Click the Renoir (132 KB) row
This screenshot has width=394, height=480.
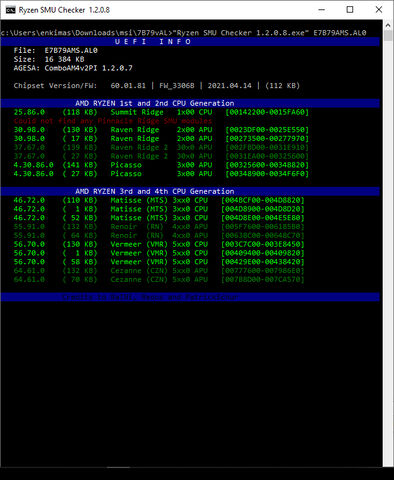click(x=159, y=227)
